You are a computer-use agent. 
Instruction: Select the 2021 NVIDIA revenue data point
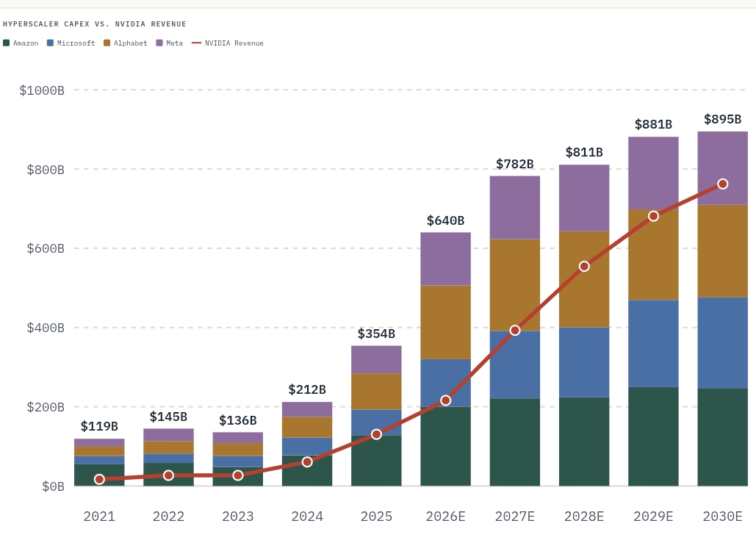99,479
